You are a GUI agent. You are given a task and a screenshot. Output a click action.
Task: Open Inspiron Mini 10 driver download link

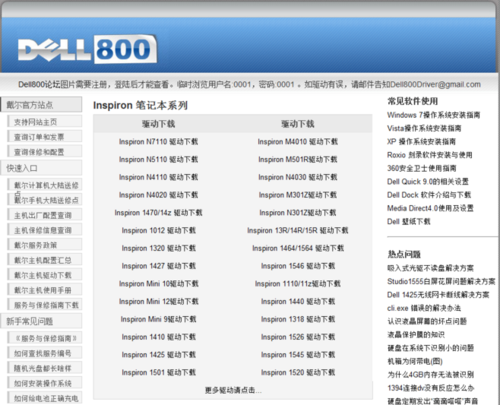pyautogui.click(x=159, y=284)
